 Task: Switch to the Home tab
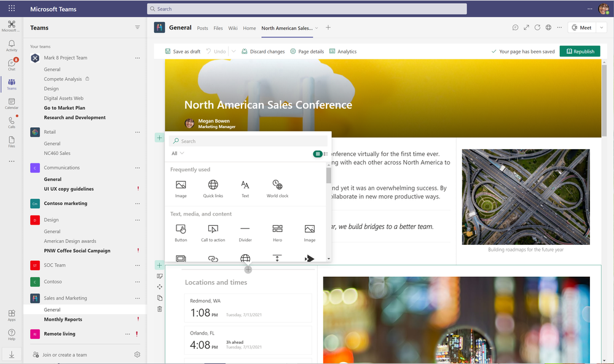[x=249, y=28]
